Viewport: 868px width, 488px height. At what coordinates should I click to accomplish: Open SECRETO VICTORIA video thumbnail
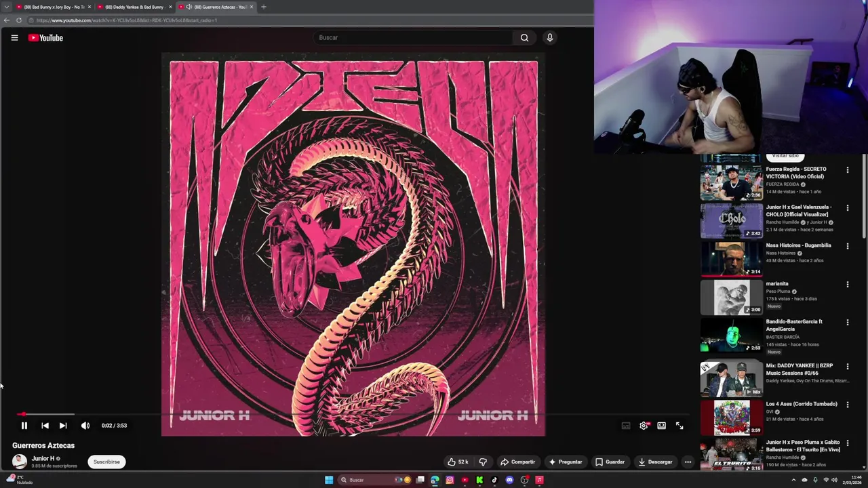point(731,182)
